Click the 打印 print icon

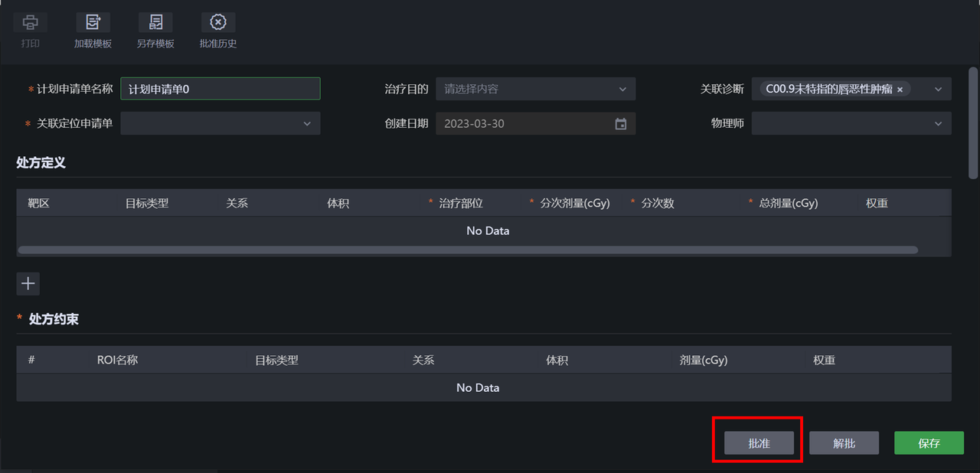coord(31,22)
